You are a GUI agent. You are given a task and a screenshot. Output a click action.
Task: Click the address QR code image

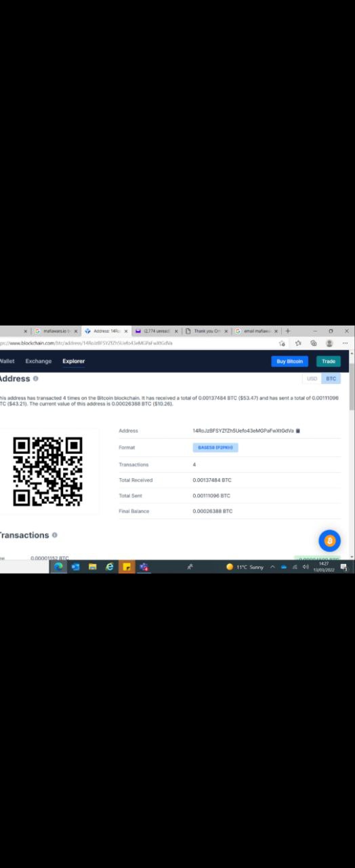48,471
